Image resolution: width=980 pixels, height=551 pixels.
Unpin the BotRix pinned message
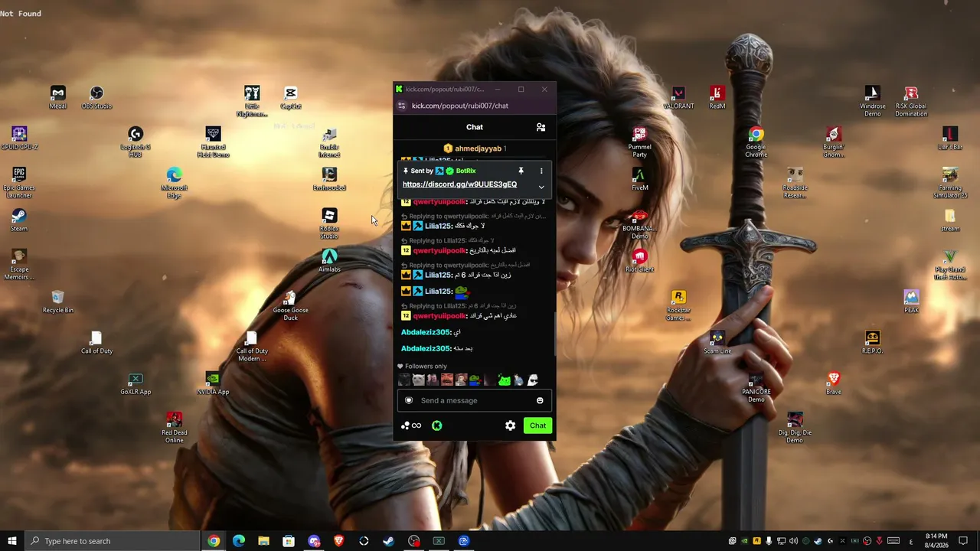(521, 171)
